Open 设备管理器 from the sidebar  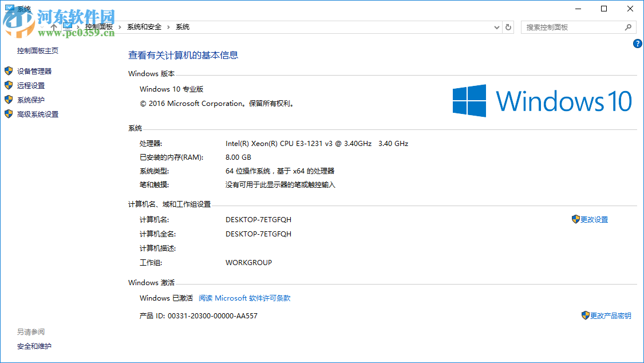click(34, 70)
